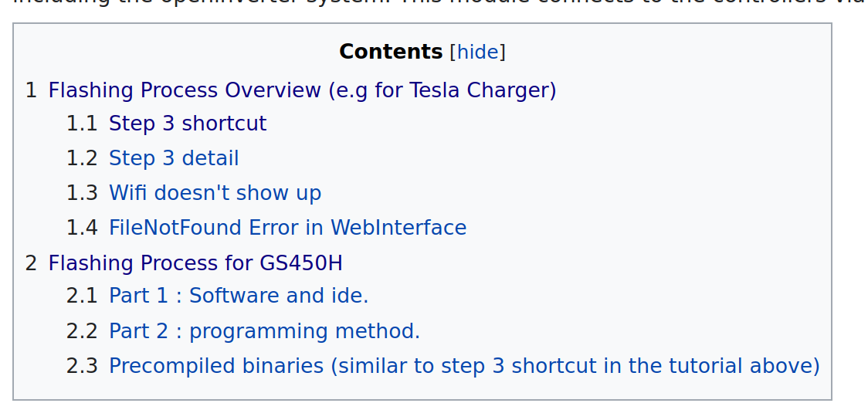868x420 pixels.
Task: Select the 1.2 section number
Action: point(82,159)
